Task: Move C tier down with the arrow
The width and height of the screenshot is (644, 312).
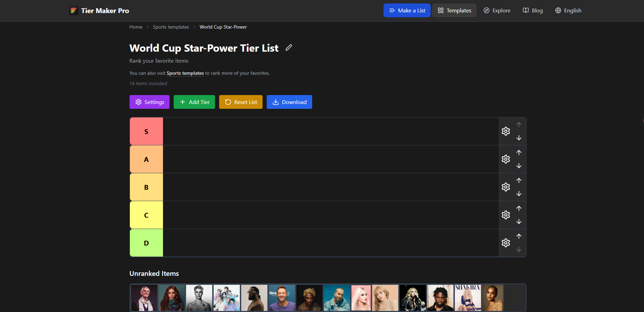Action: coord(519,221)
